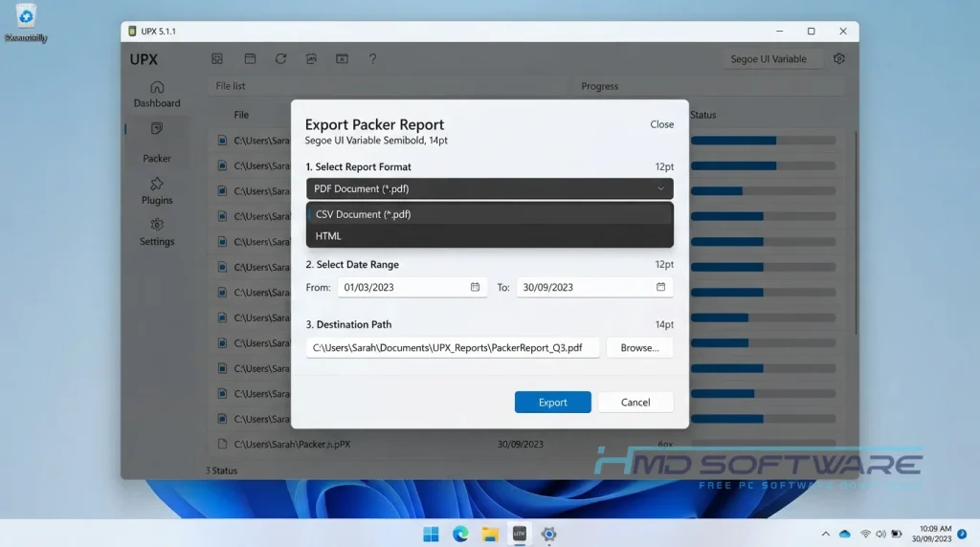Screen dimensions: 980x547
Task: Click the UPX app taskbar icon
Action: pos(520,534)
